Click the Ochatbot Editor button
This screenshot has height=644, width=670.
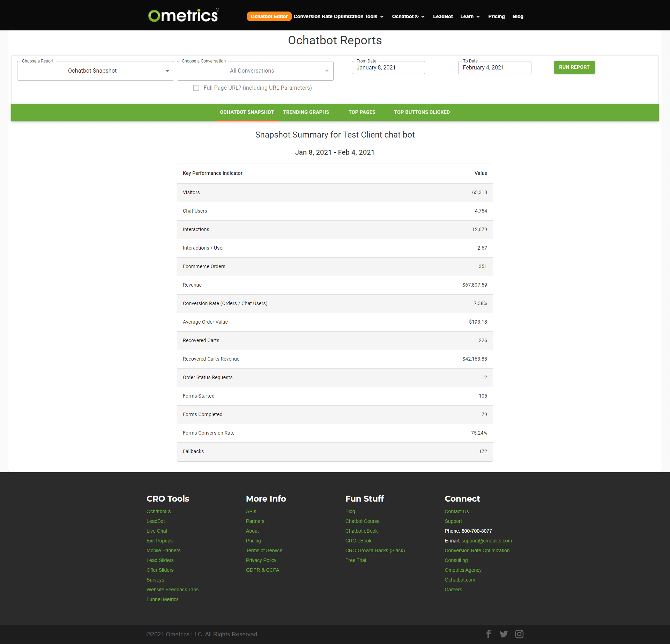269,16
